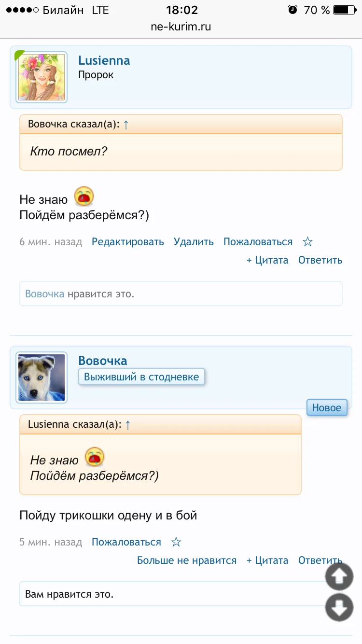Click 'Ответить' under Lusienna's post

[320, 260]
